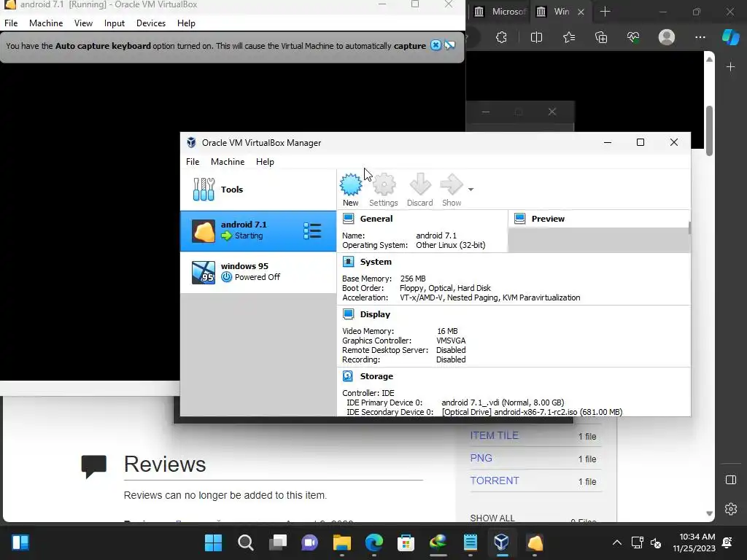747x560 pixels.
Task: Open the Edge profile avatar
Action: point(667,37)
